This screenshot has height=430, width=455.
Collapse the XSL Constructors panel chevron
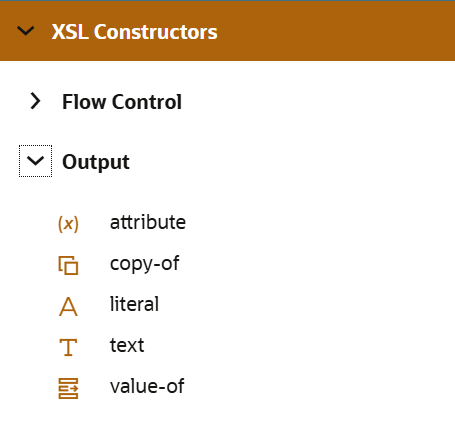click(26, 31)
